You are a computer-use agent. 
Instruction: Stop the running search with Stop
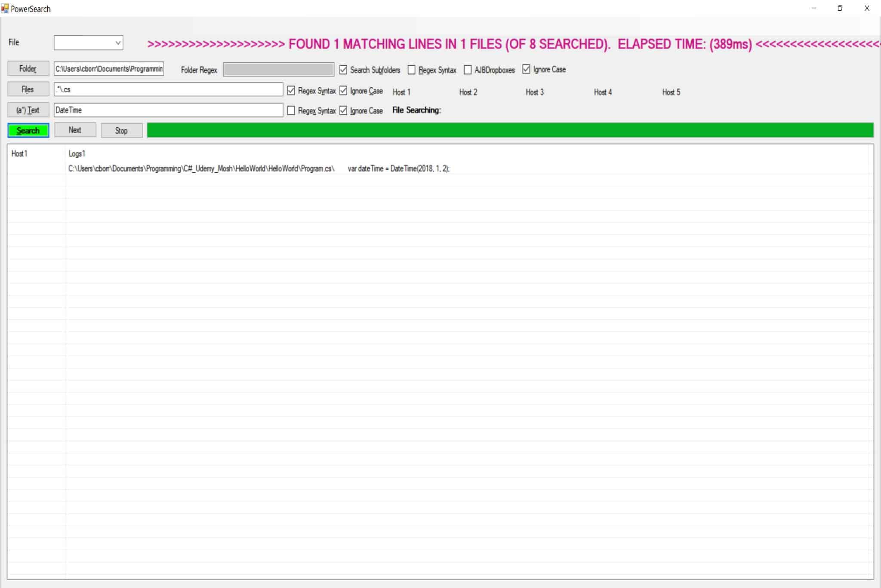point(121,131)
